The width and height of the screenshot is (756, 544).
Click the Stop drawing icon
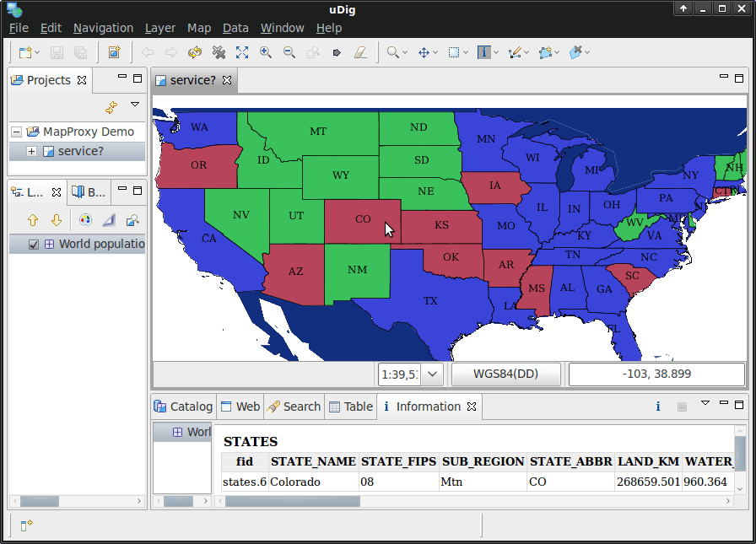(x=219, y=52)
